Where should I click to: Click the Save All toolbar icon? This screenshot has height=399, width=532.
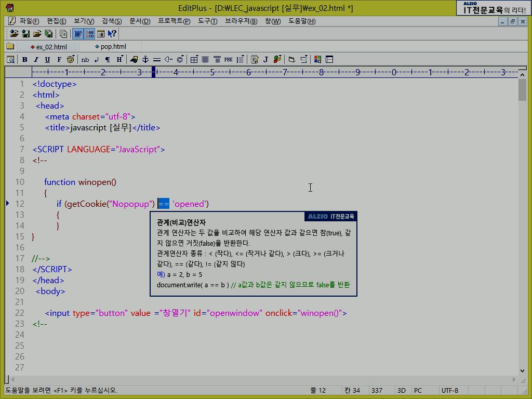click(x=48, y=34)
